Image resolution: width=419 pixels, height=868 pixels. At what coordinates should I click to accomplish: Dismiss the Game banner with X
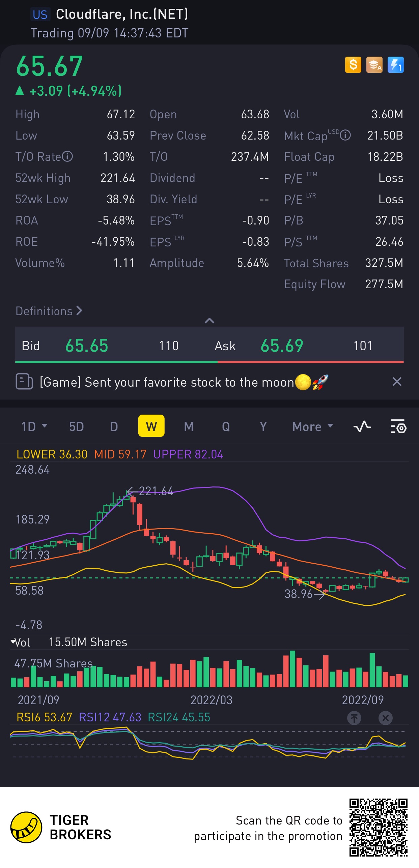[397, 382]
